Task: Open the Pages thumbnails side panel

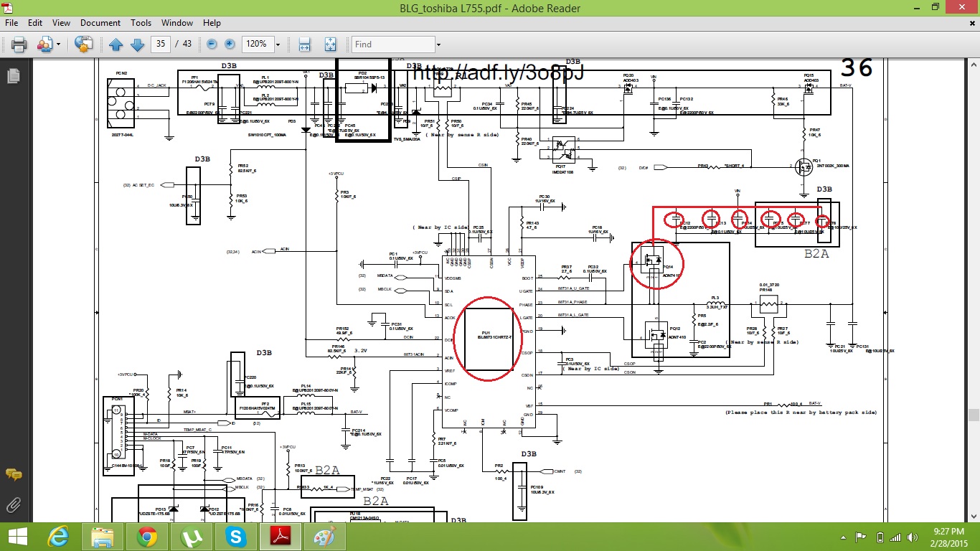Action: pyautogui.click(x=12, y=75)
